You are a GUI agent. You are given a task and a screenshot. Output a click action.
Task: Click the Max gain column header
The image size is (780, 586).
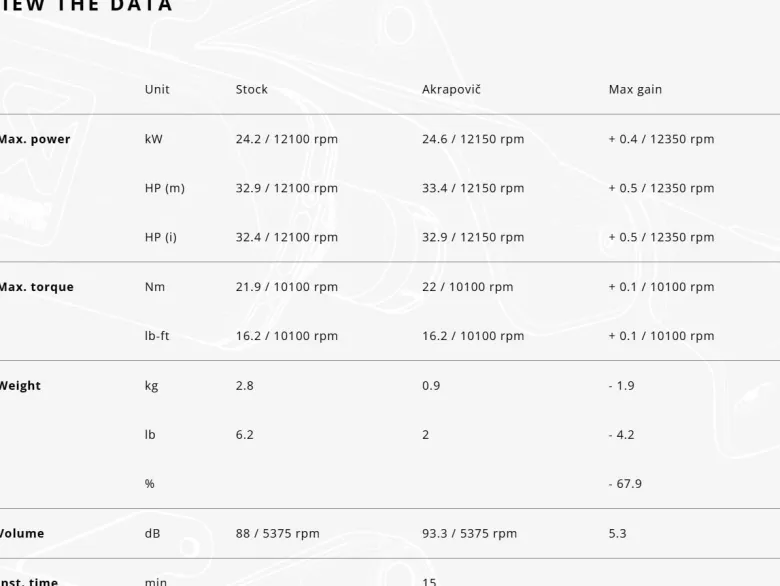pos(635,90)
